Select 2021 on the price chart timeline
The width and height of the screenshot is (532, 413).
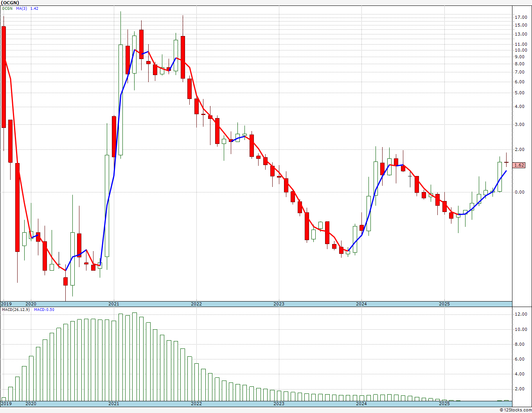(113, 304)
